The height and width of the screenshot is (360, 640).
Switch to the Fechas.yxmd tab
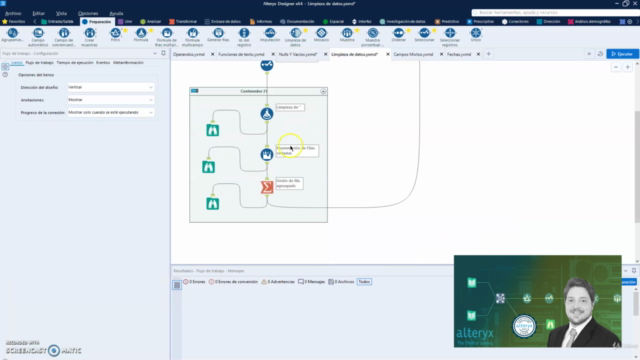459,54
